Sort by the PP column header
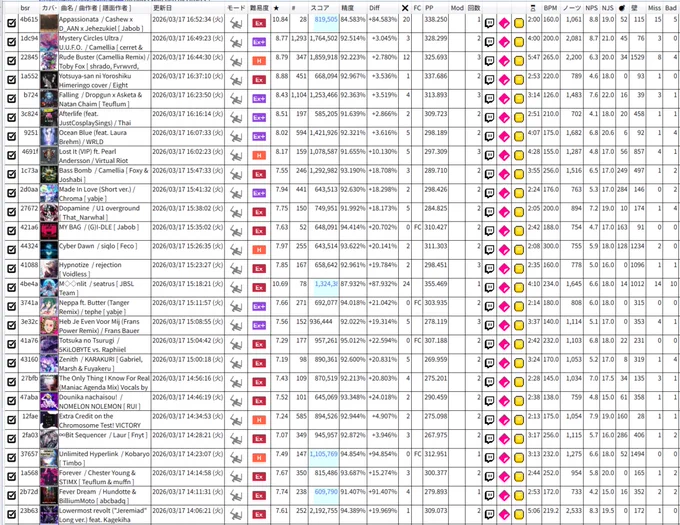680x525 pixels. 429,8
